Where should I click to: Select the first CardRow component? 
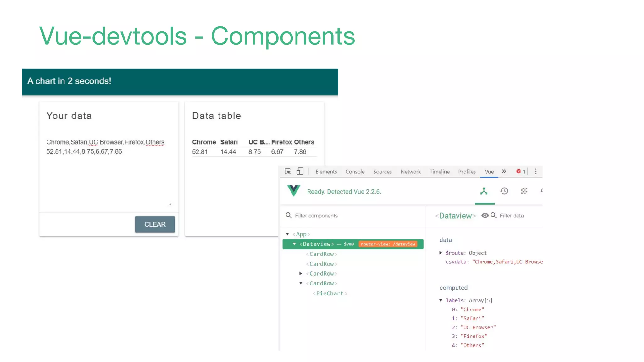pos(321,254)
